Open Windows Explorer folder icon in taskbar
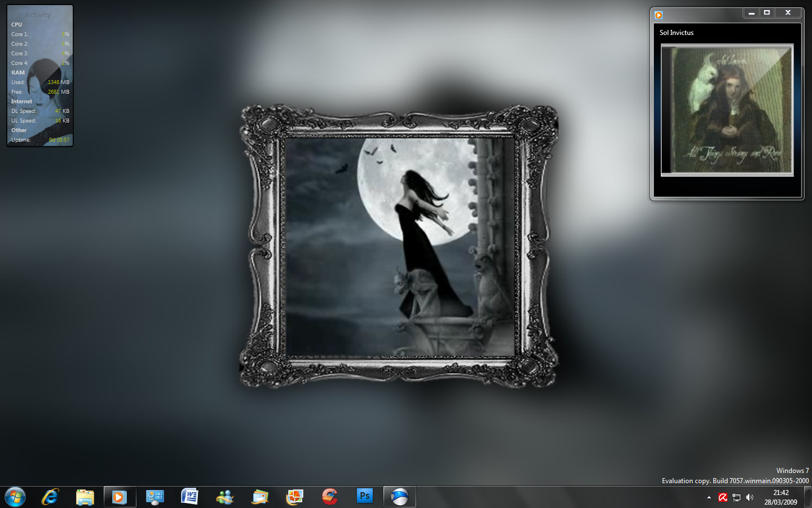 click(x=85, y=497)
